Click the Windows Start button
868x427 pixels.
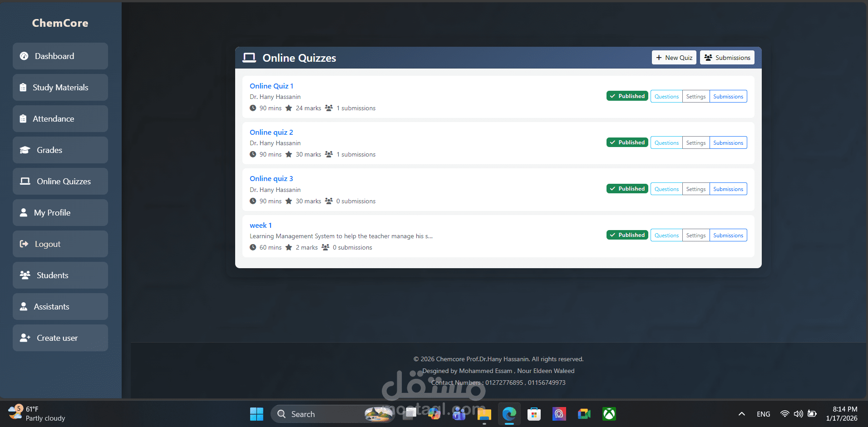coord(256,414)
